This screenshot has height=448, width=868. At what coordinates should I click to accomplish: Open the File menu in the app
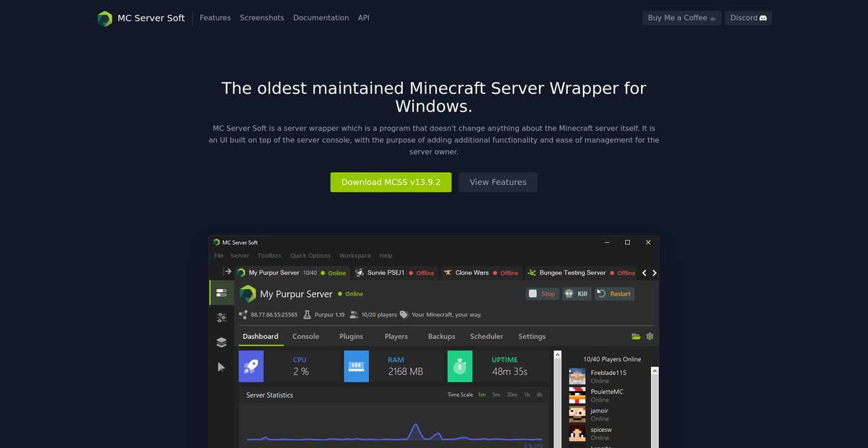point(218,256)
